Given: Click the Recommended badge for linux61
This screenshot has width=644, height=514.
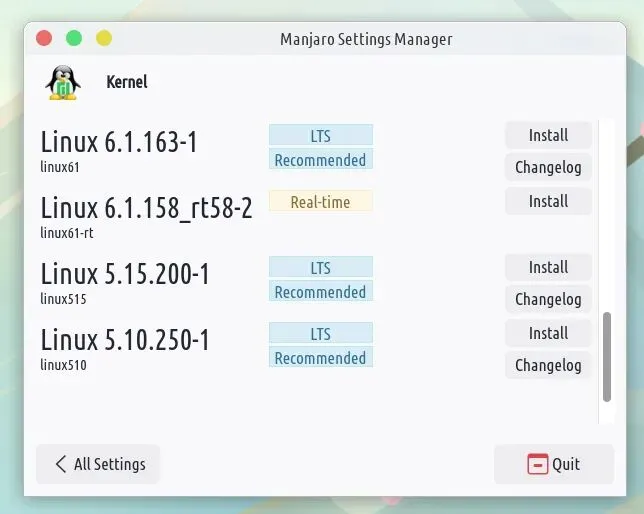Looking at the screenshot, I should 321,159.
